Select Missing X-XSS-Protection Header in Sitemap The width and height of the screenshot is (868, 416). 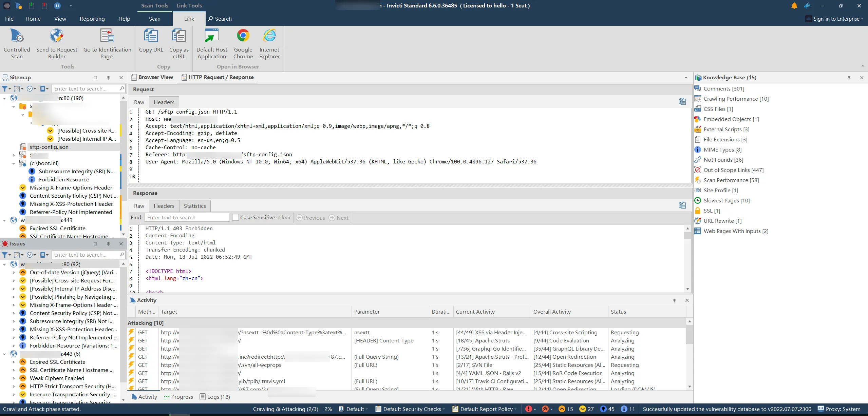click(x=71, y=204)
